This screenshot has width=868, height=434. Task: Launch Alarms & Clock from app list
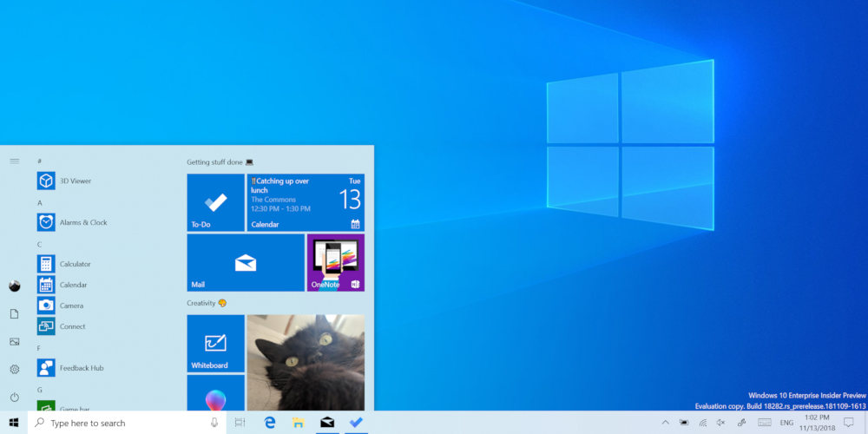(x=72, y=222)
